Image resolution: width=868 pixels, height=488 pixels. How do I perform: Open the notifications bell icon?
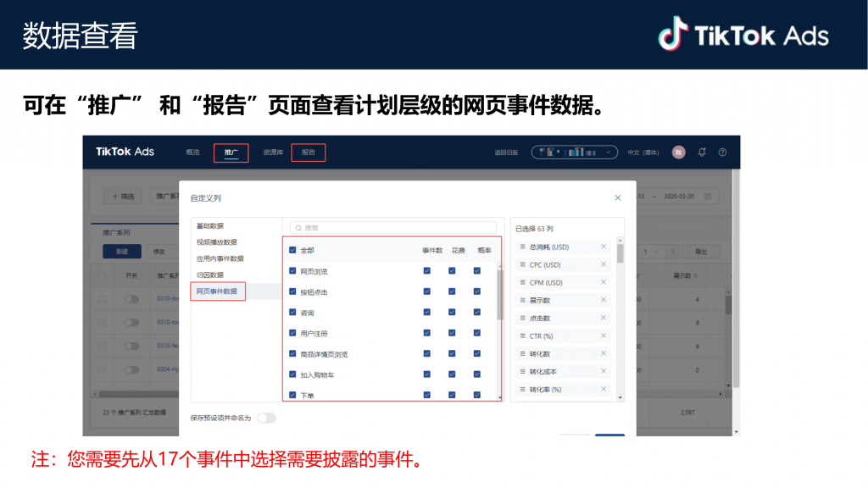[702, 152]
